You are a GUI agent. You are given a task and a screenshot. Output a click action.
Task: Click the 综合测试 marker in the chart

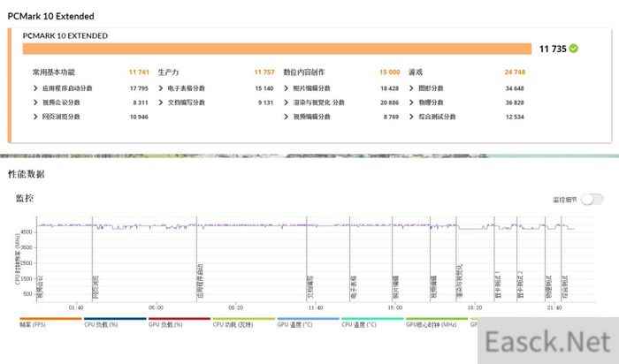pos(565,287)
